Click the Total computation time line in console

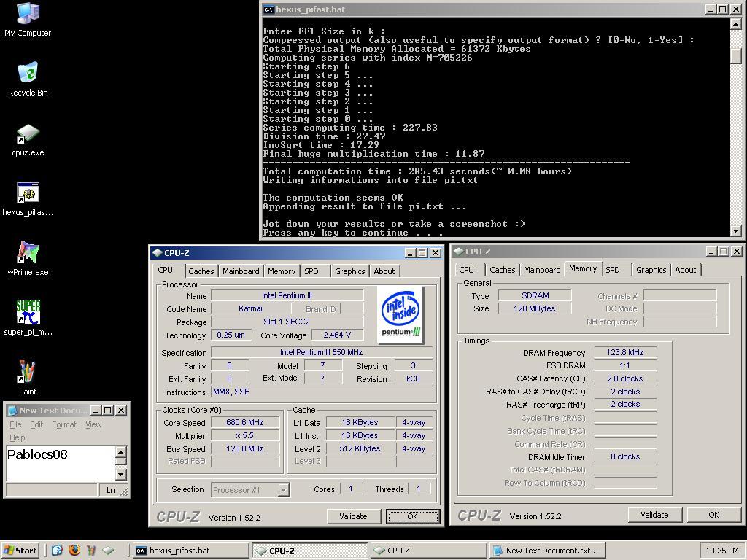point(417,171)
